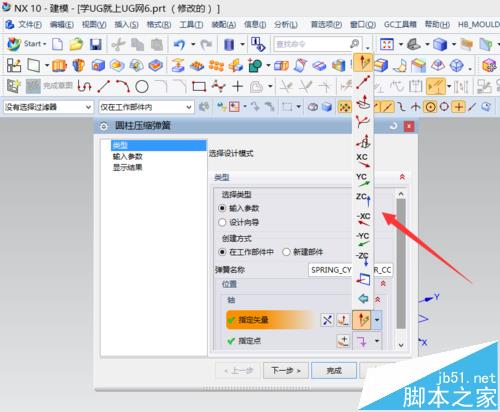The image size is (500, 412).
Task: Select the Two Points vector option
Action: 363,82
